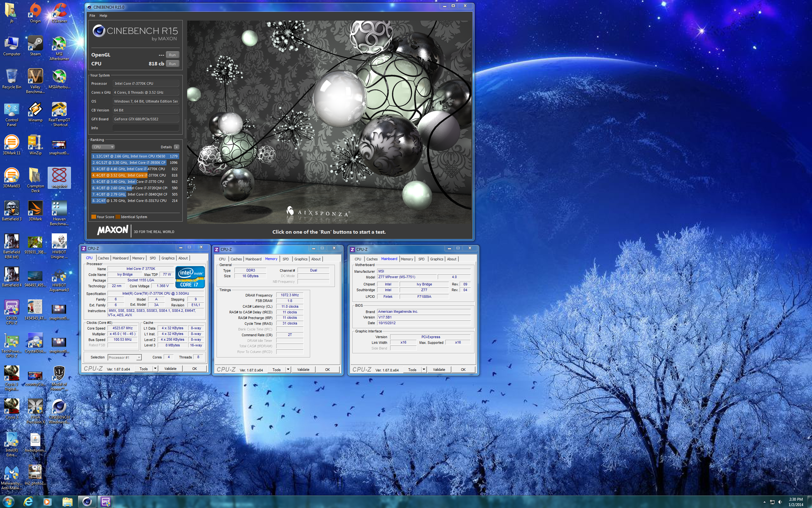The image size is (812, 508).
Task: Open the RealTempGT shortcut
Action: point(59,114)
